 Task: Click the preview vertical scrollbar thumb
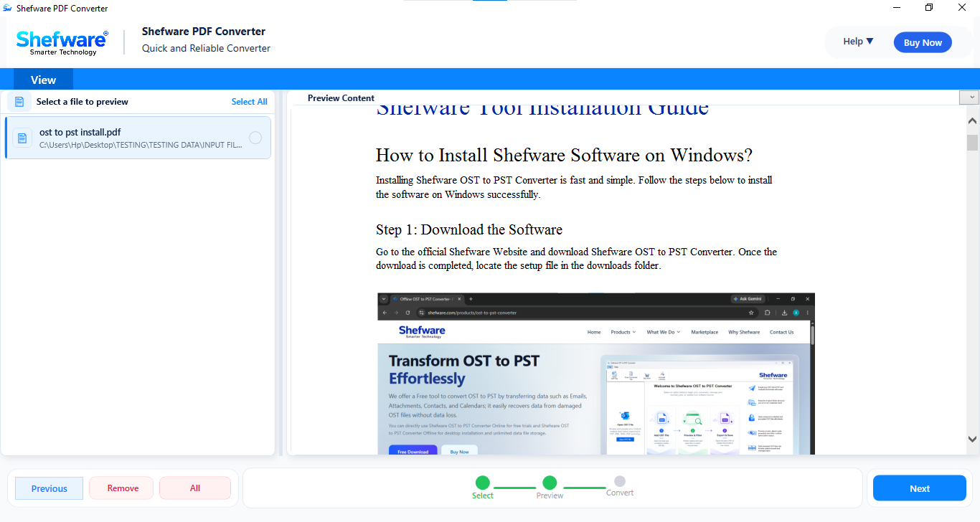972,143
